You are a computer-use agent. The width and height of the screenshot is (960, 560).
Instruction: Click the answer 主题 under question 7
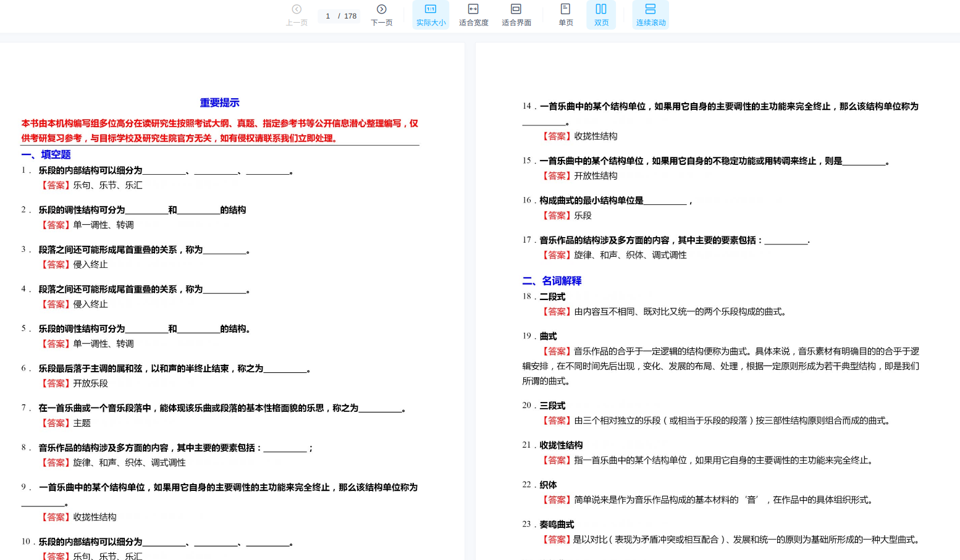click(82, 424)
